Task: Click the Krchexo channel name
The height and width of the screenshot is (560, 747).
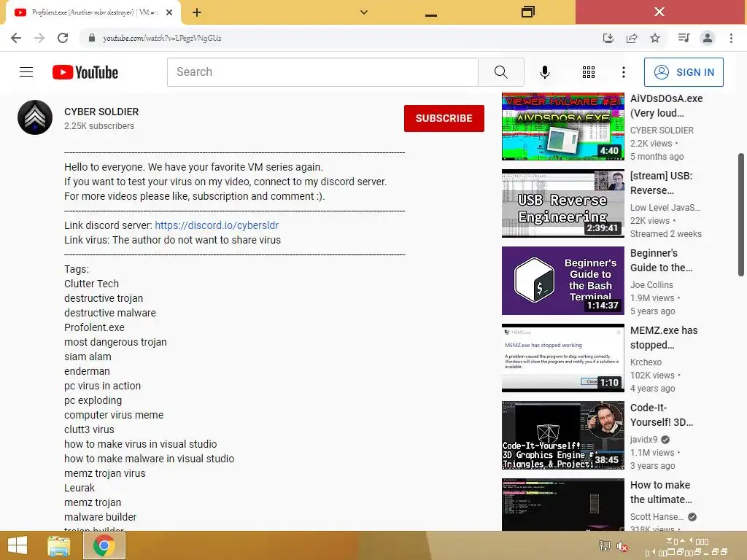Action: point(646,362)
